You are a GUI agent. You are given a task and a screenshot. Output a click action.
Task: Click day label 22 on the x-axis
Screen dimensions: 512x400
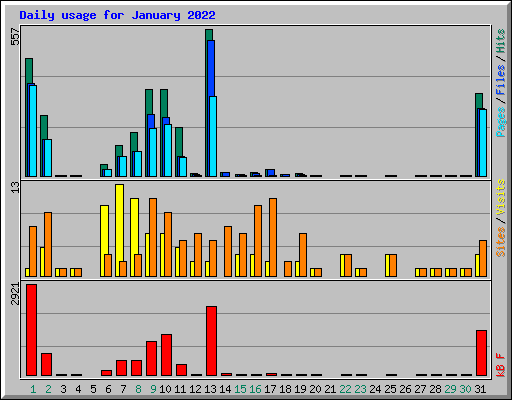coord(345,389)
